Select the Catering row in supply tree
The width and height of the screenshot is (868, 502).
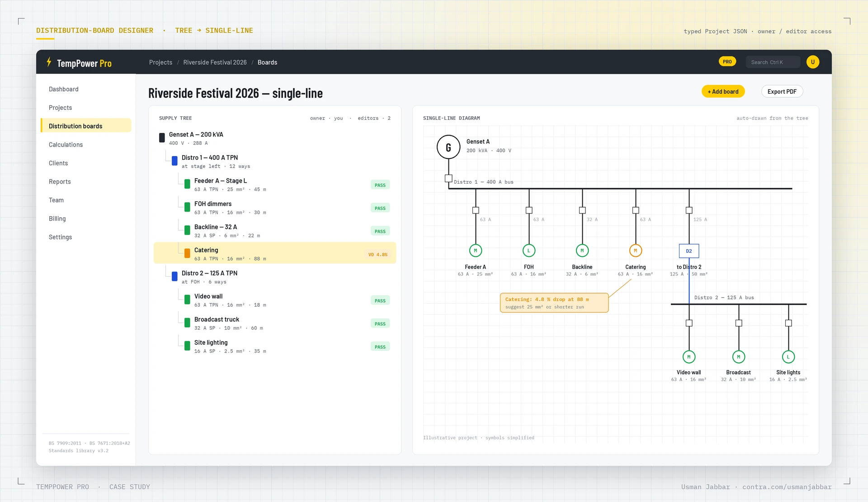coord(275,253)
